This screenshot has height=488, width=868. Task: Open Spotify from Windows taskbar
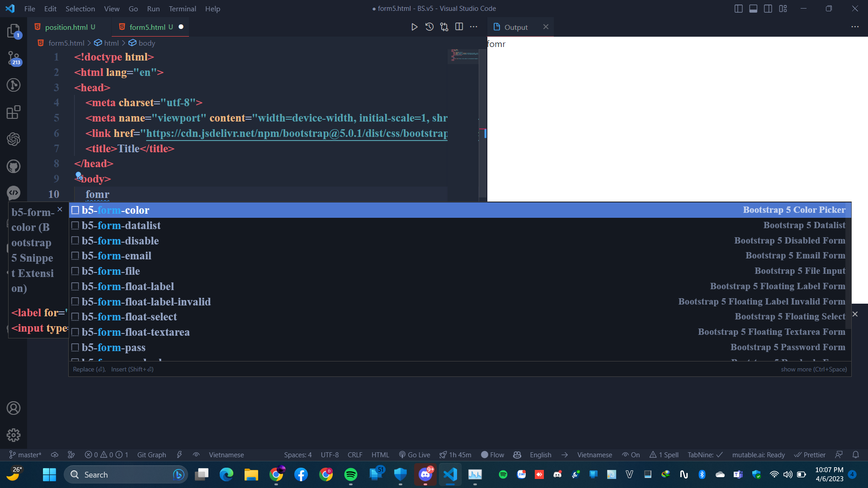coord(351,474)
